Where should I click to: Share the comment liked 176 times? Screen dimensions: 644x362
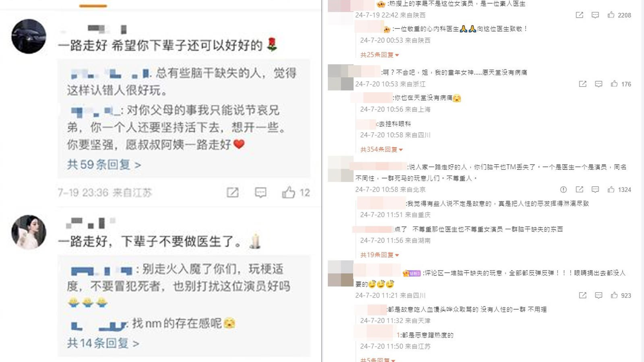(x=582, y=84)
